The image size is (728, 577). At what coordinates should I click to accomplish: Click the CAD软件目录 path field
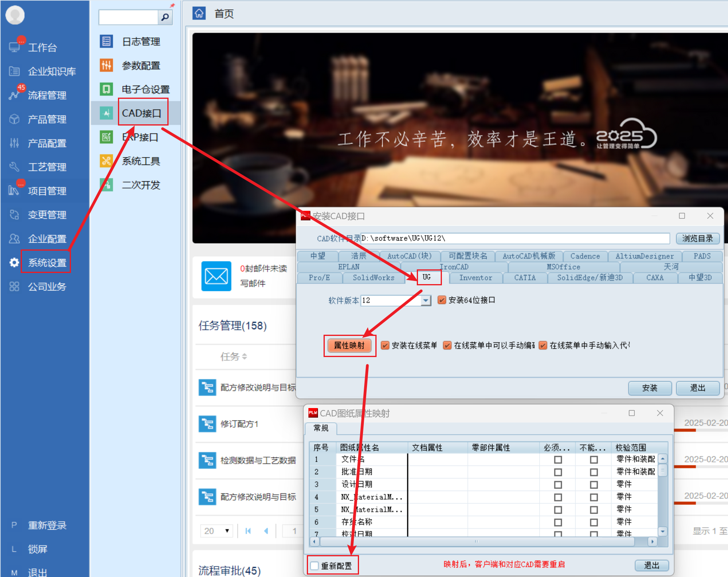coord(515,238)
